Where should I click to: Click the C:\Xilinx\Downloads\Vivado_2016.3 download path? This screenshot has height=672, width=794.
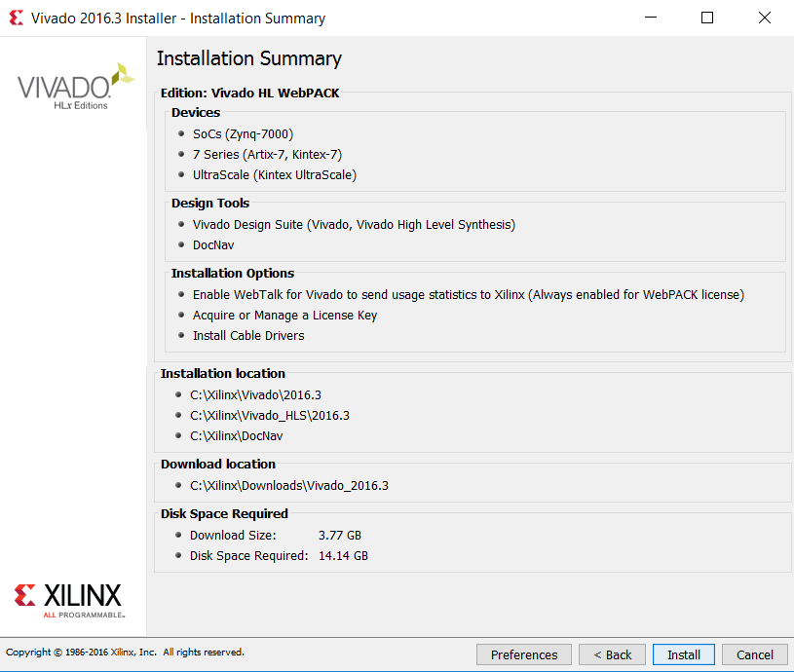[x=289, y=486]
